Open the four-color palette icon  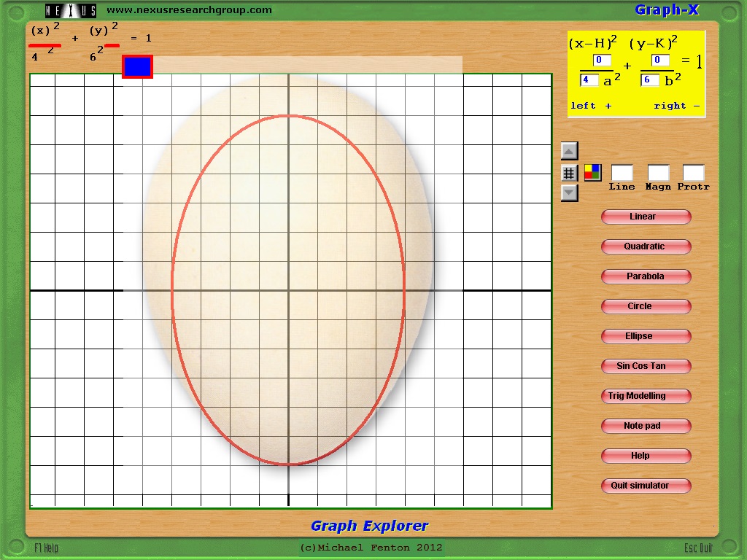point(592,173)
